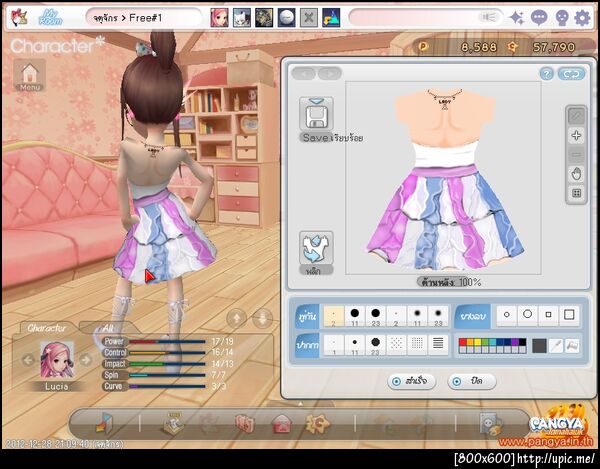Open the red mailbox icon
Image resolution: width=600 pixels, height=469 pixels.
[282, 424]
